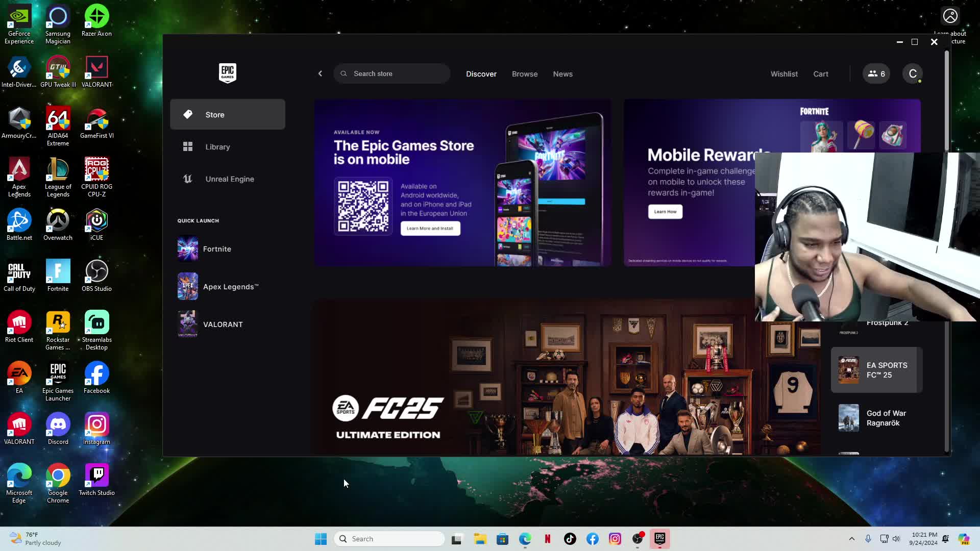Open Streamlabs Desktop icon
980x551 pixels.
96,331
